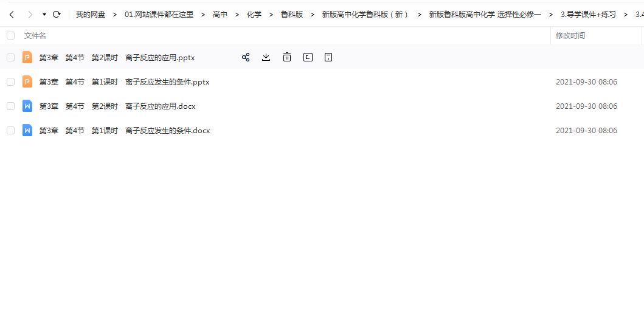Refresh the file list
This screenshot has width=644, height=321.
57,15
